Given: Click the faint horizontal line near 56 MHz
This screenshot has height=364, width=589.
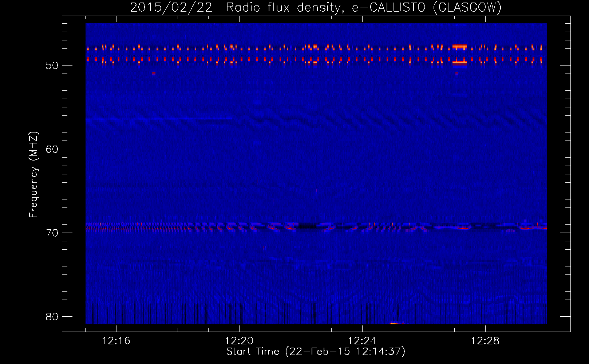Looking at the screenshot, I should click(159, 118).
